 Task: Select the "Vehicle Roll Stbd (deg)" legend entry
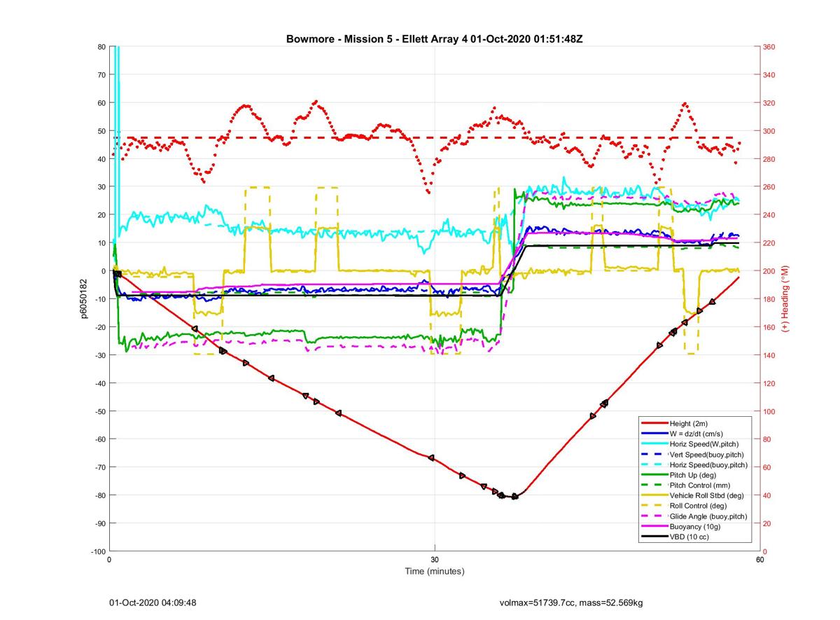pyautogui.click(x=707, y=495)
